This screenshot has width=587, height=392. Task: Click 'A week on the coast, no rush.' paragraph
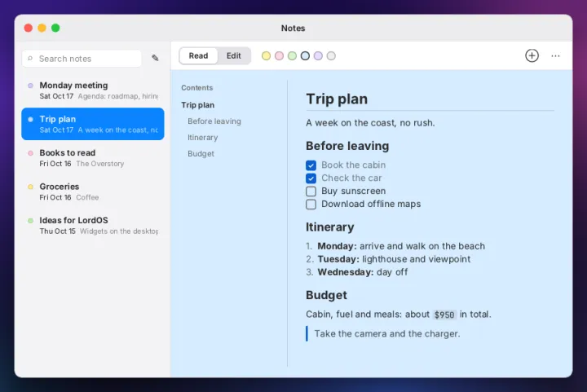[x=370, y=123]
